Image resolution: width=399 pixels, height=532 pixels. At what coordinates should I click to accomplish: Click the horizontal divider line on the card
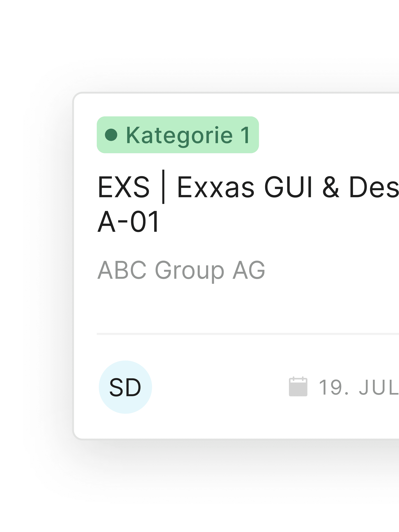point(248,334)
